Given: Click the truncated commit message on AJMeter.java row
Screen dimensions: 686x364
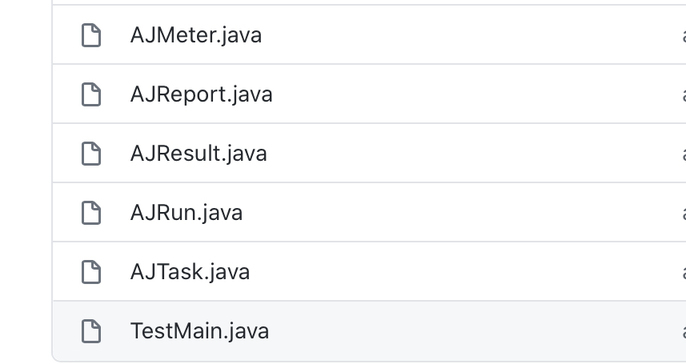Looking at the screenshot, I should pyautogui.click(x=683, y=36).
